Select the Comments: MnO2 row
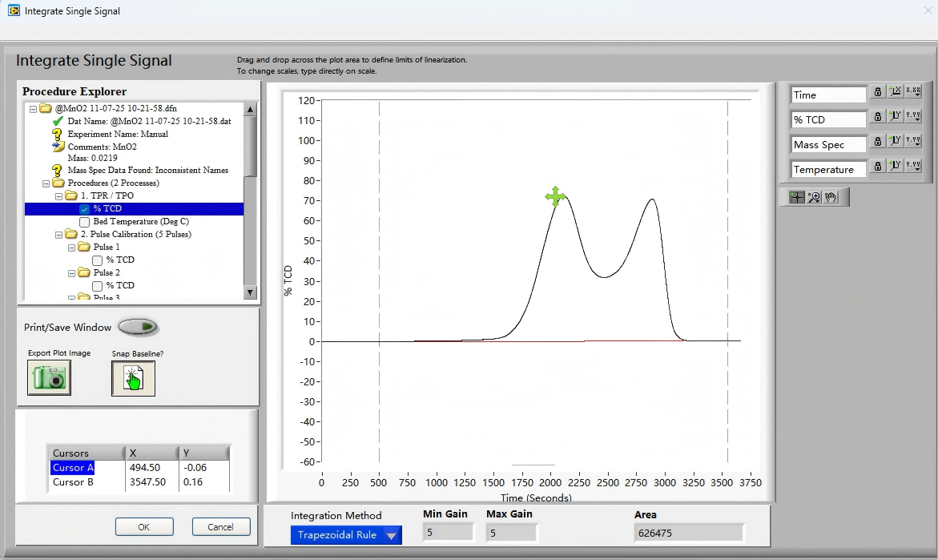 [103, 147]
